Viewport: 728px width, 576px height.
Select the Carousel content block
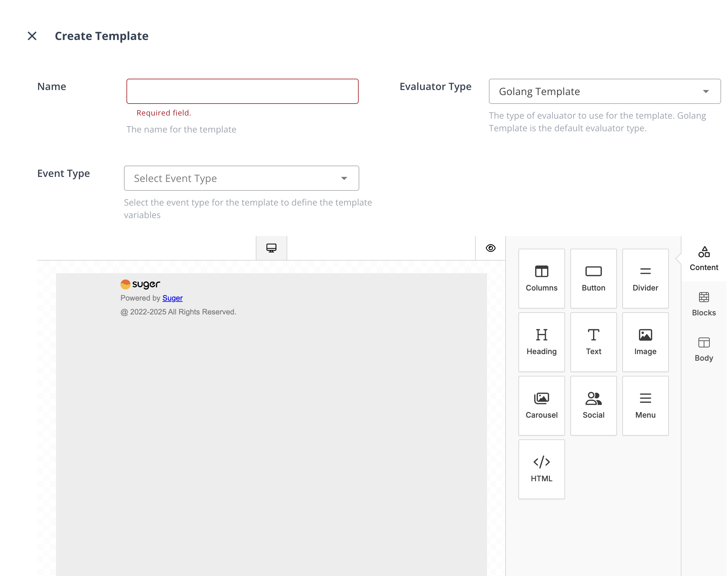pos(541,405)
